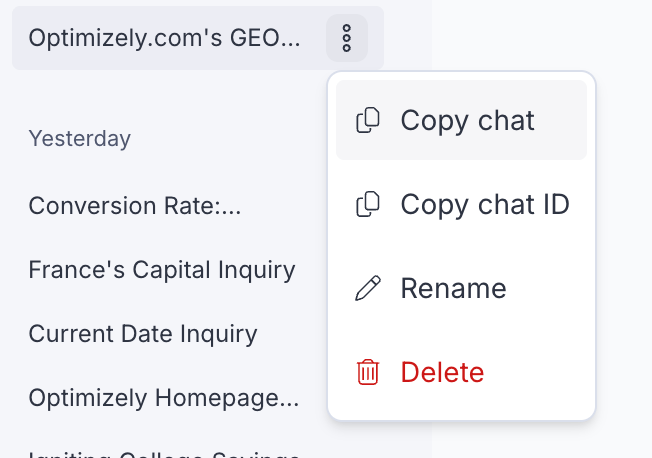Open the three-dot options button for Optimizely.com's GEO chat

tap(347, 38)
